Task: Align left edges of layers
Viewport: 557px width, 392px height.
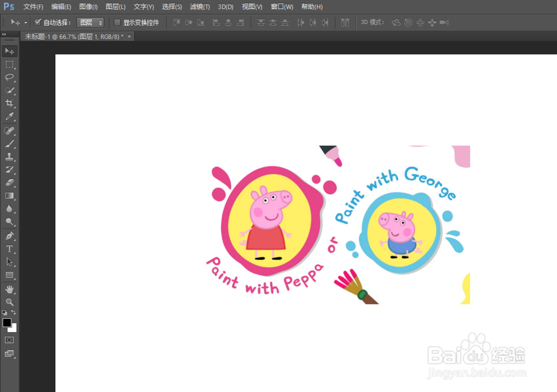Action: click(216, 23)
